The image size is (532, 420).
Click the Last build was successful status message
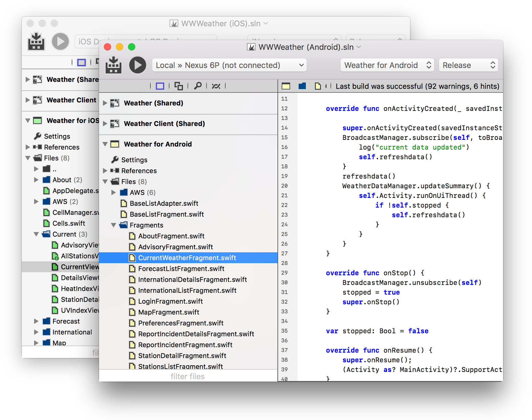tap(417, 86)
